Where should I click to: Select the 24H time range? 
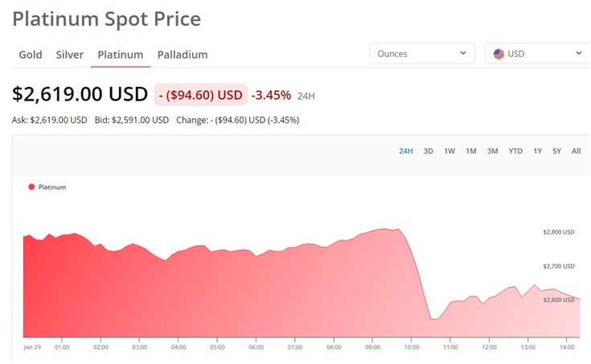(x=406, y=151)
